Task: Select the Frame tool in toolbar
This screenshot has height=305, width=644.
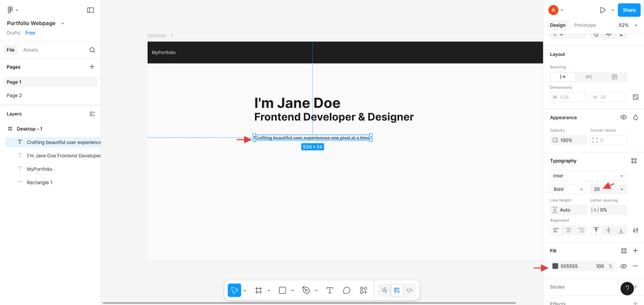Action: point(258,290)
